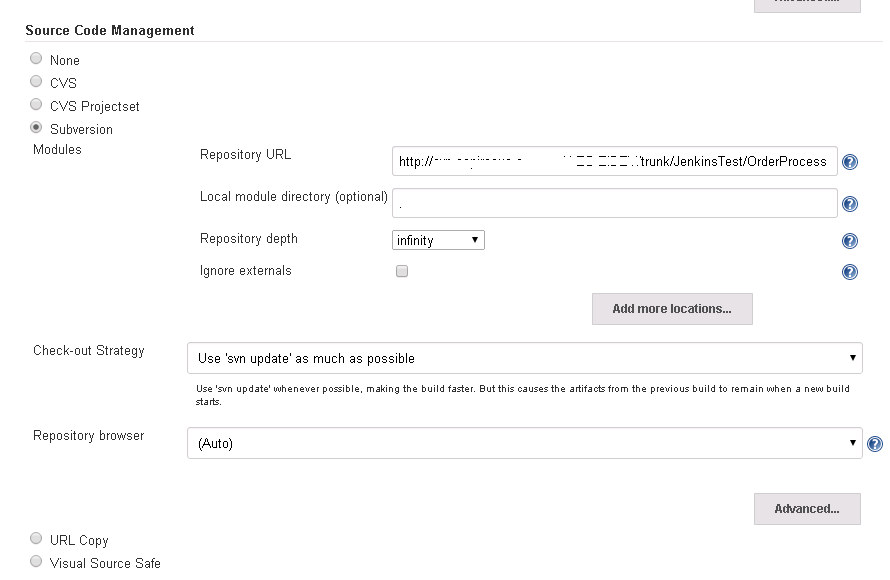Open the Repository depth dropdown
890x580 pixels.
click(438, 240)
